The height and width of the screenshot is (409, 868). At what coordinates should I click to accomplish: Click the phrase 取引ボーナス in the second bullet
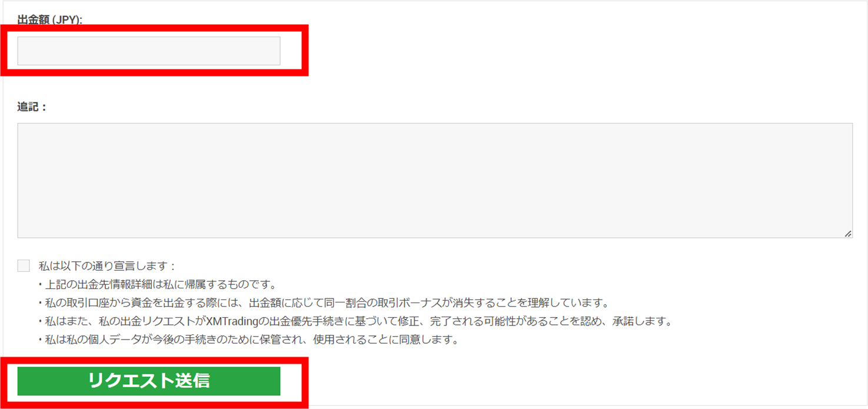pos(410,303)
